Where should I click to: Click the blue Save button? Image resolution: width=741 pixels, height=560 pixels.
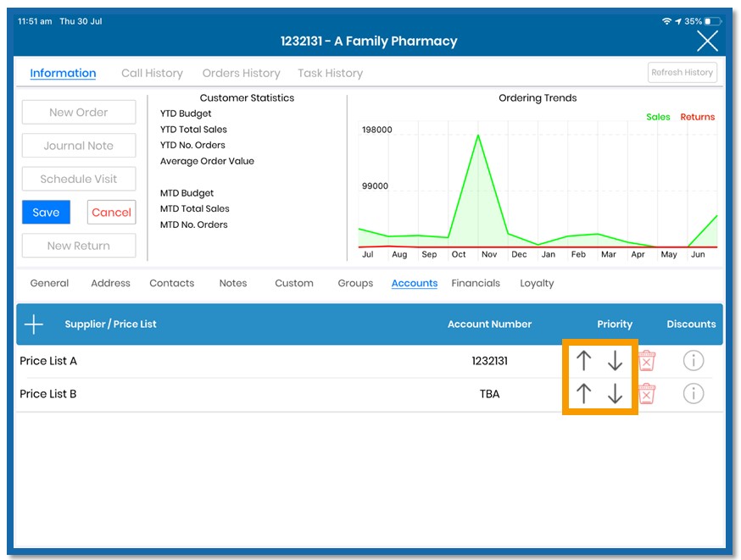click(46, 213)
